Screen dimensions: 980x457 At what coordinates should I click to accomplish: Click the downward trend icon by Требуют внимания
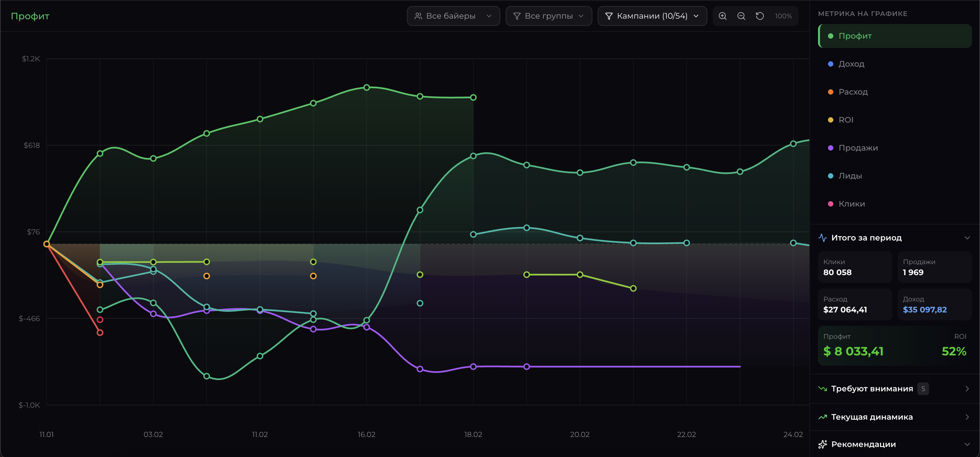[x=823, y=389]
